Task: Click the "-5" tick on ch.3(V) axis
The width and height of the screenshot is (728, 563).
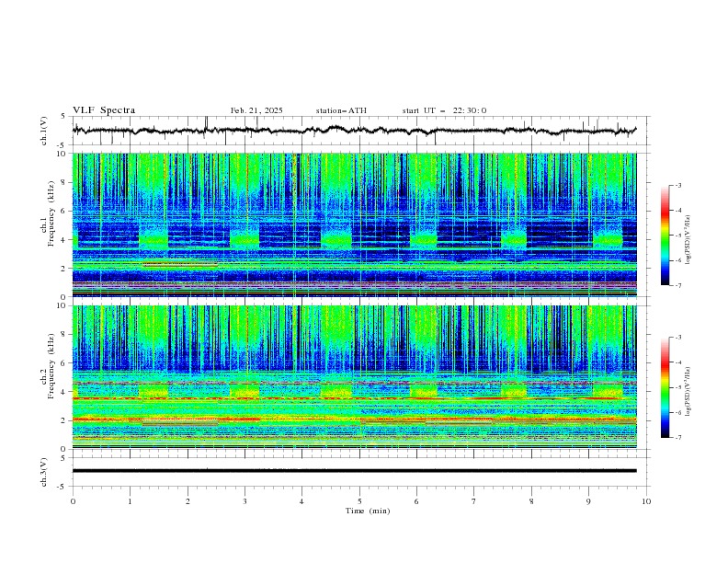Action: 63,487
